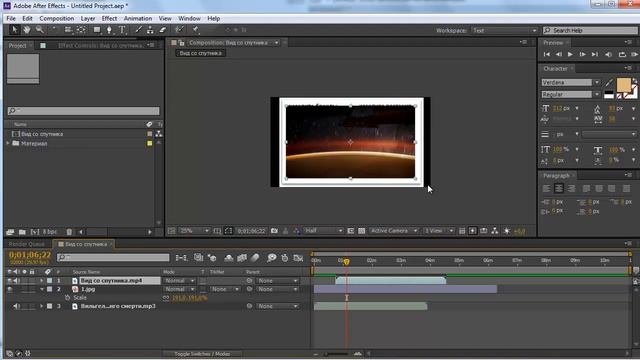
Task: Select the Pan Behind anchor tool
Action: coord(81,29)
